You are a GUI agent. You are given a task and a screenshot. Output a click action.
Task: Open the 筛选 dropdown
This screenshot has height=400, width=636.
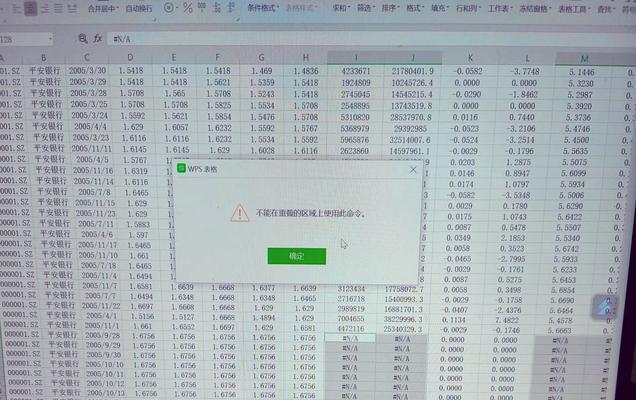click(366, 8)
